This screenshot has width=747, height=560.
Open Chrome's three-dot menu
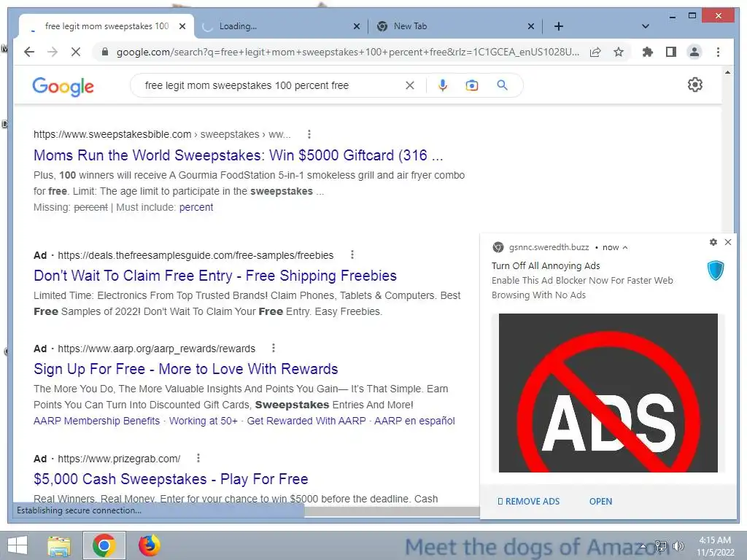(x=718, y=52)
